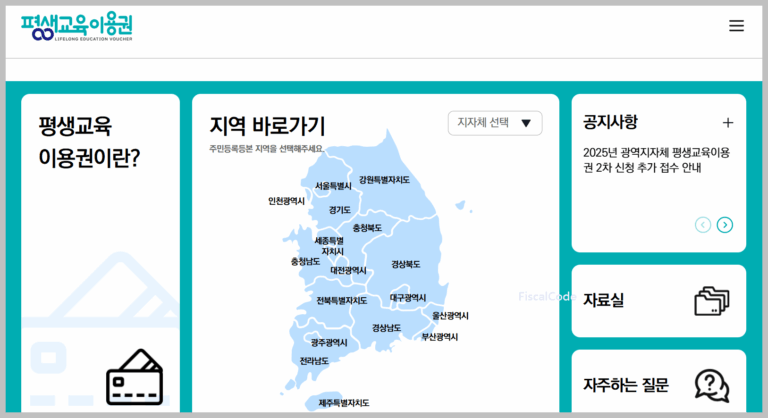Choose 인천광역시 on the map
768x418 pixels.
[286, 201]
